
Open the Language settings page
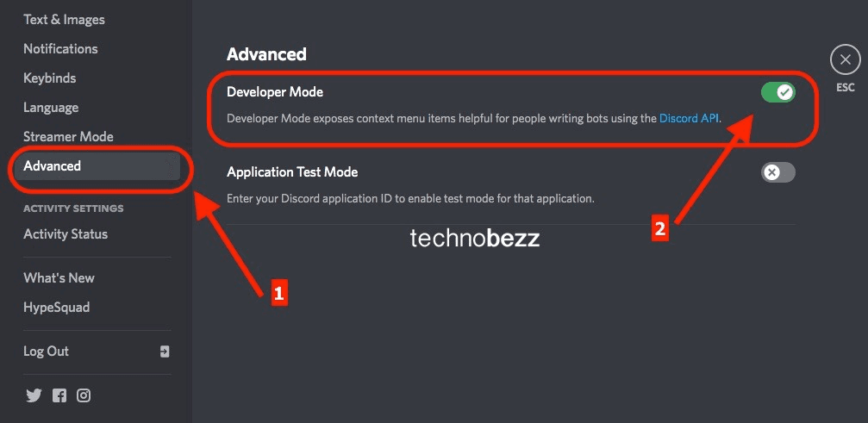pyautogui.click(x=51, y=107)
